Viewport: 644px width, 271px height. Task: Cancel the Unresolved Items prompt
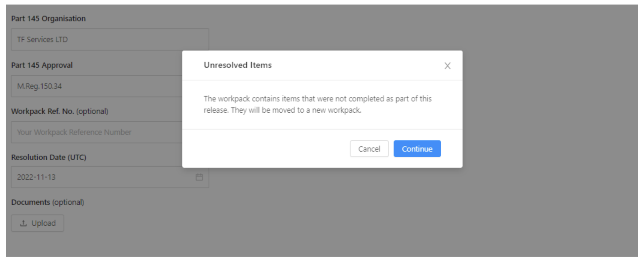[369, 149]
